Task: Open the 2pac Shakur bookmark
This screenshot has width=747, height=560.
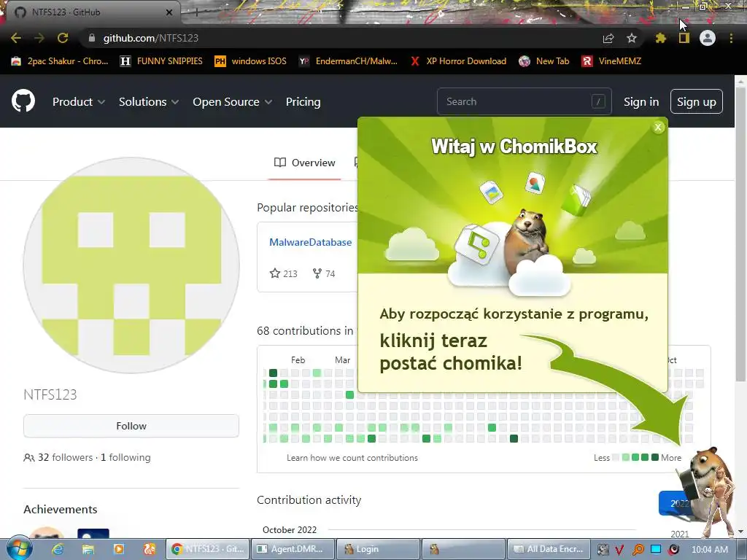Action: coord(60,61)
